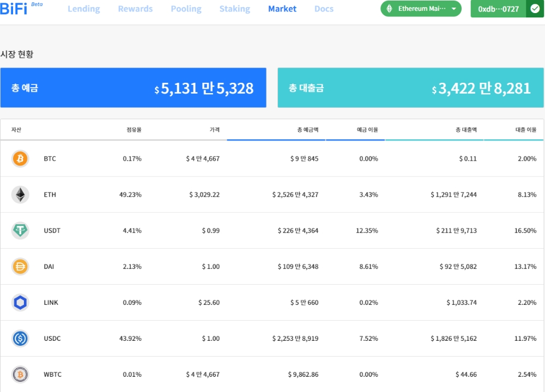Click the Chainlink LINK coin icon
545x392 pixels.
pos(20,302)
